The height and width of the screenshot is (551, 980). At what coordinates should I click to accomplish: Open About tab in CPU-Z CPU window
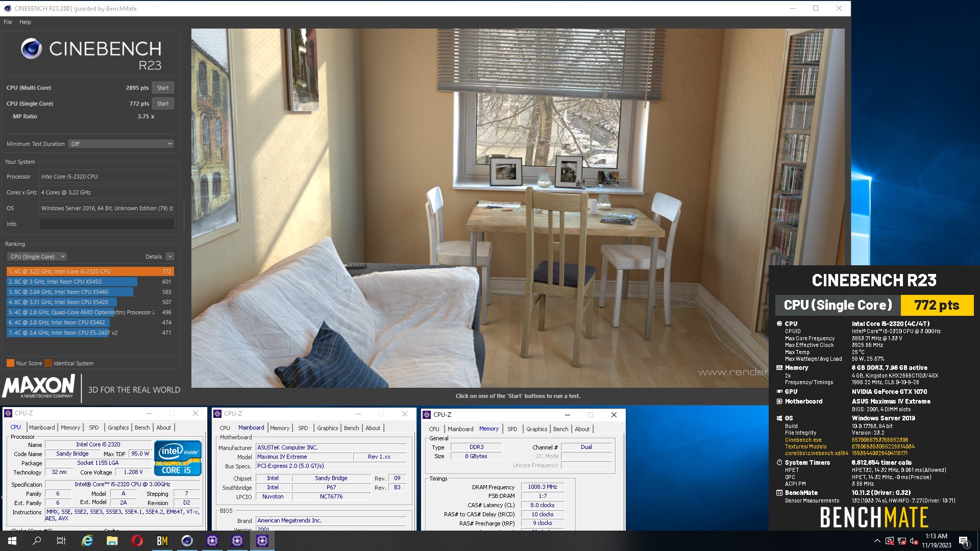pos(163,428)
